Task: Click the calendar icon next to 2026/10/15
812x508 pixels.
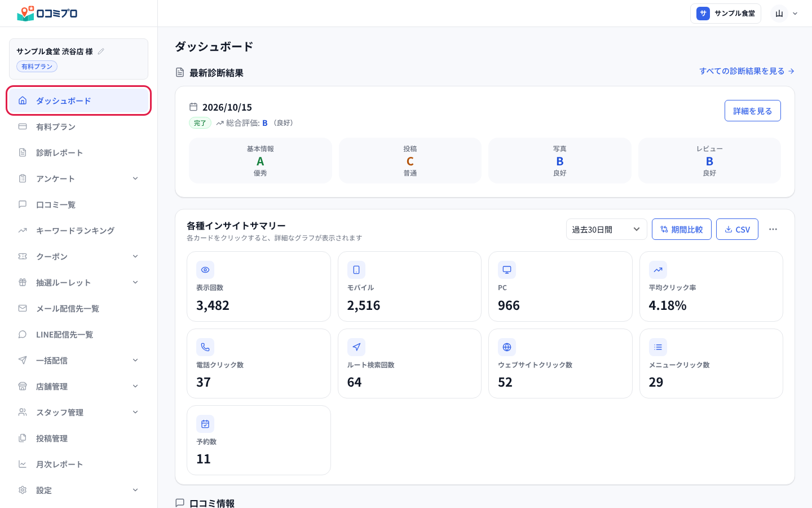Action: [193, 107]
